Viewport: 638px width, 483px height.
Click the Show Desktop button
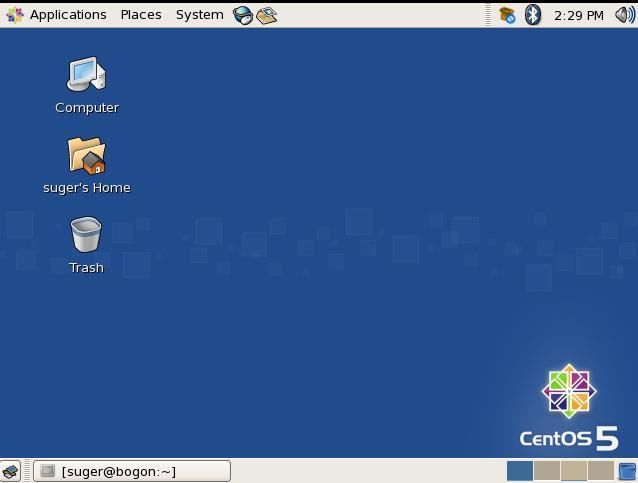pyautogui.click(x=11, y=471)
